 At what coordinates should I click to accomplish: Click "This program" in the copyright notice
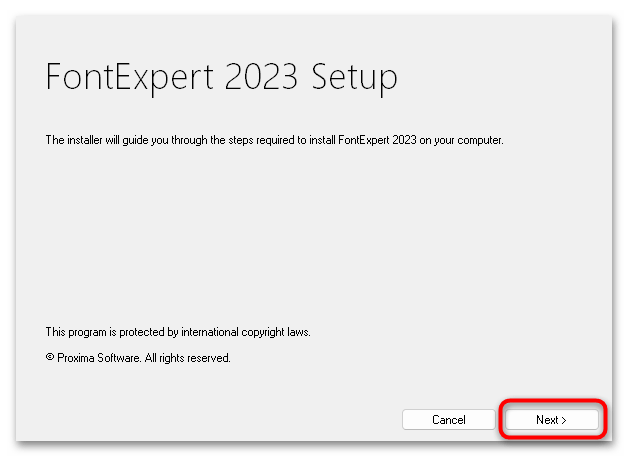[76, 331]
